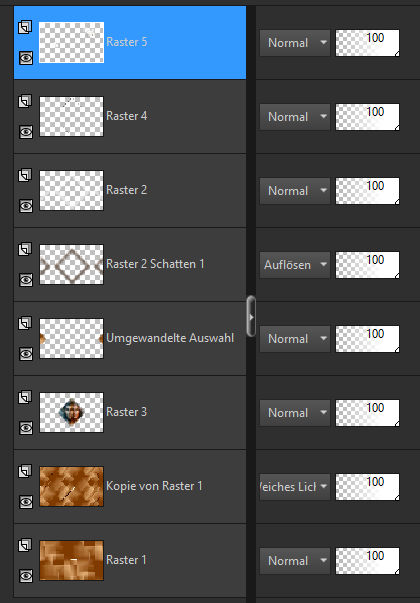Image resolution: width=420 pixels, height=603 pixels.
Task: Click the layer type icon of Raster 2
Action: point(25,176)
